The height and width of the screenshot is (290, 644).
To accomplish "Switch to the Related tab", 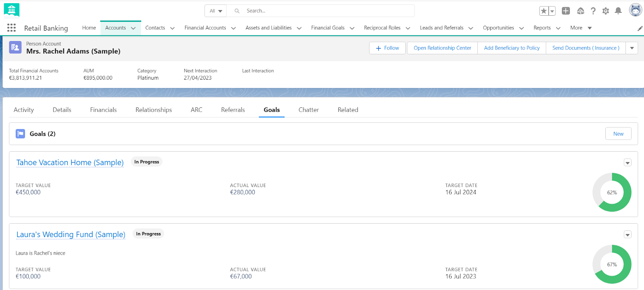I will click(348, 110).
